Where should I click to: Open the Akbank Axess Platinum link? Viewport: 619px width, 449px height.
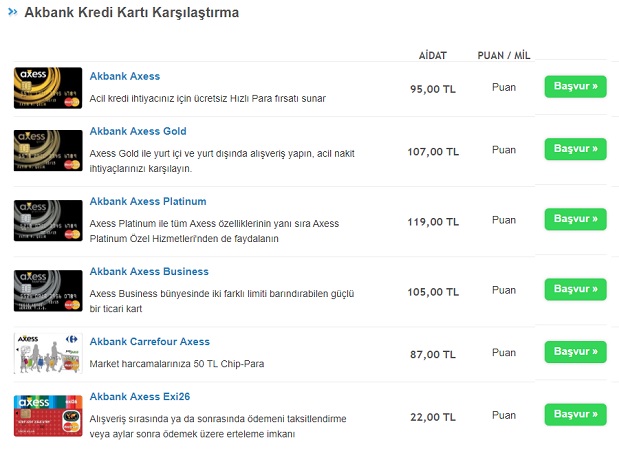pos(148,201)
